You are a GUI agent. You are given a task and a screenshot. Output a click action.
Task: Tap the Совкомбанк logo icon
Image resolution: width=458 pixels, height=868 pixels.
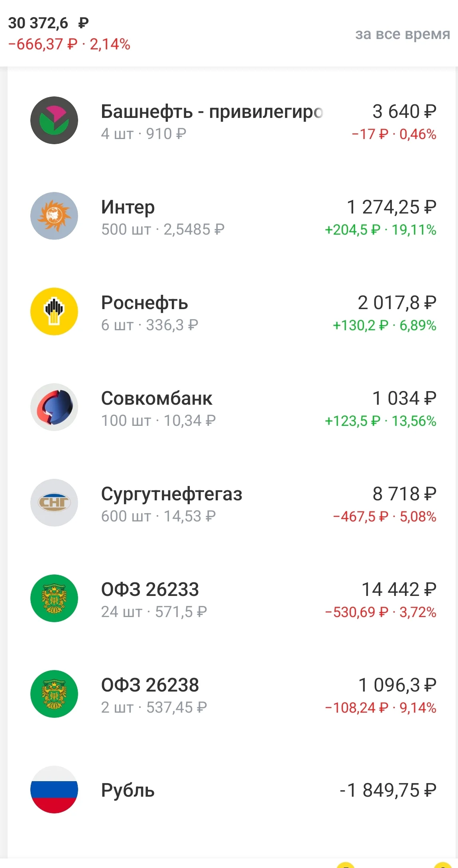54,407
